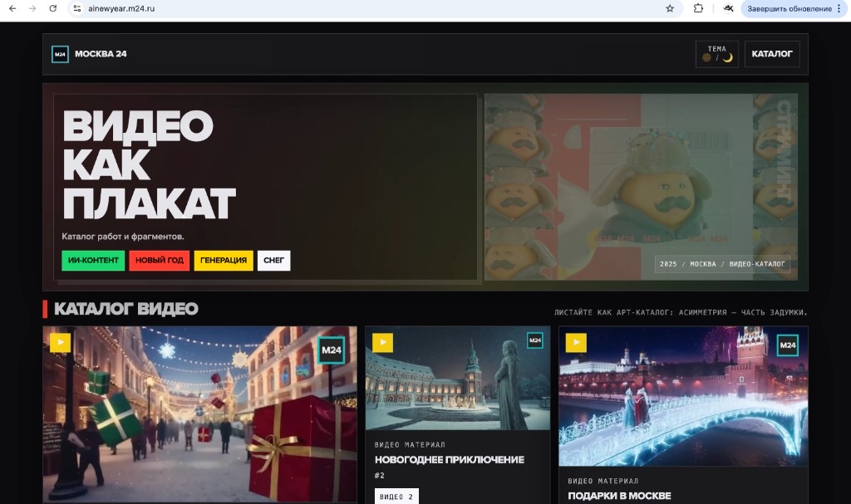The height and width of the screenshot is (504, 851).
Task: Click the ЛИСТАЙТЕ КАК АРТ-КАТАЛОГ caption
Action: pyautogui.click(x=681, y=312)
